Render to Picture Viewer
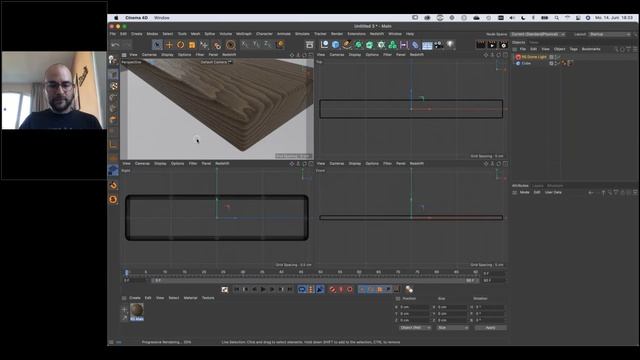This screenshot has width=640, height=360. (x=492, y=45)
